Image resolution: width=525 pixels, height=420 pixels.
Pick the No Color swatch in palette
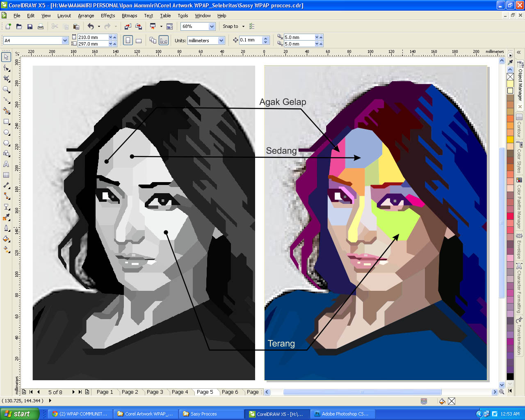(510, 77)
